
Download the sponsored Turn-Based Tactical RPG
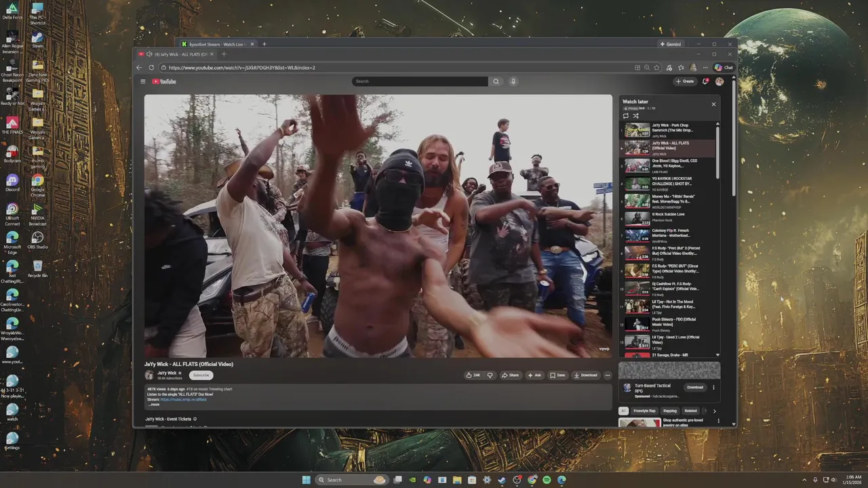(x=695, y=388)
